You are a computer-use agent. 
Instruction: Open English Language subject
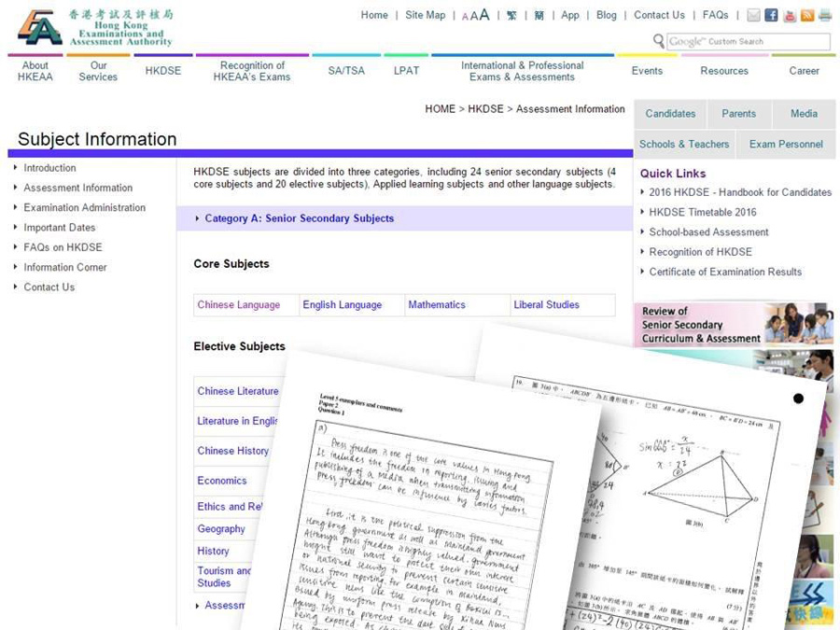tap(343, 305)
